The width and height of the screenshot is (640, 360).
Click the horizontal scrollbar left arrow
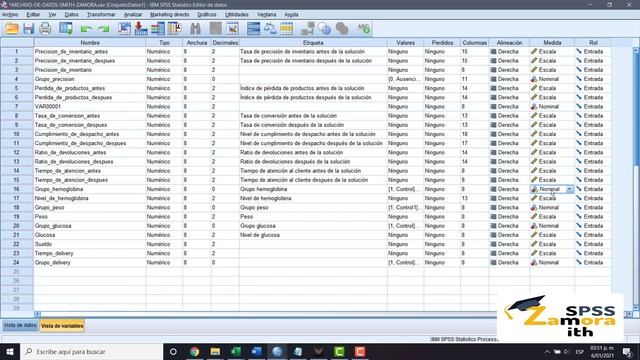coord(37,314)
